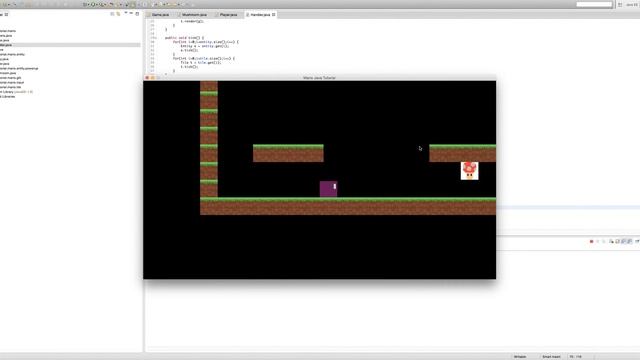Click the 'public void tick()' code line
Image resolution: width=640 pixels, height=360 pixels.
click(184, 38)
